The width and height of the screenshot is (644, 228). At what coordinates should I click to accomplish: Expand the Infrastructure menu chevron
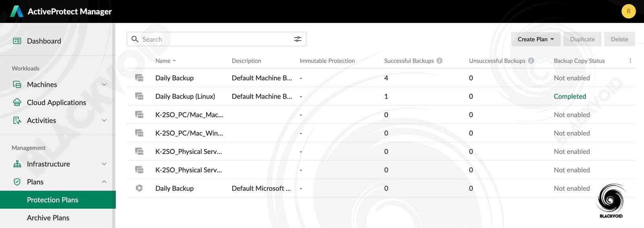104,164
